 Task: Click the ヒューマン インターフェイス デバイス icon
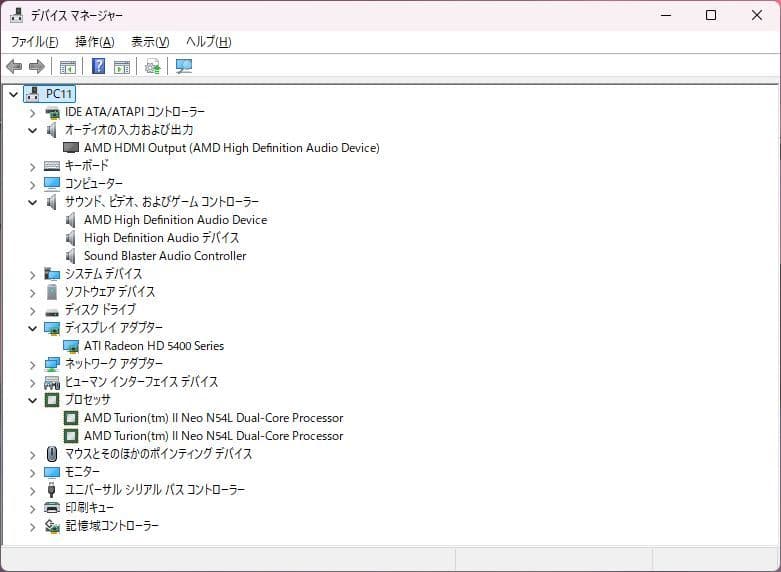click(x=52, y=382)
